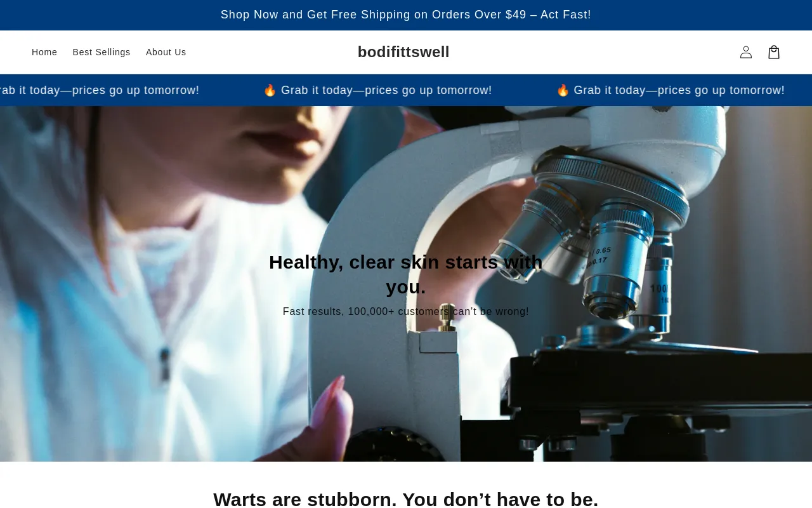Click the fire emoji in the right banner message
Viewport: 812px width, 508px height.
pos(563,90)
